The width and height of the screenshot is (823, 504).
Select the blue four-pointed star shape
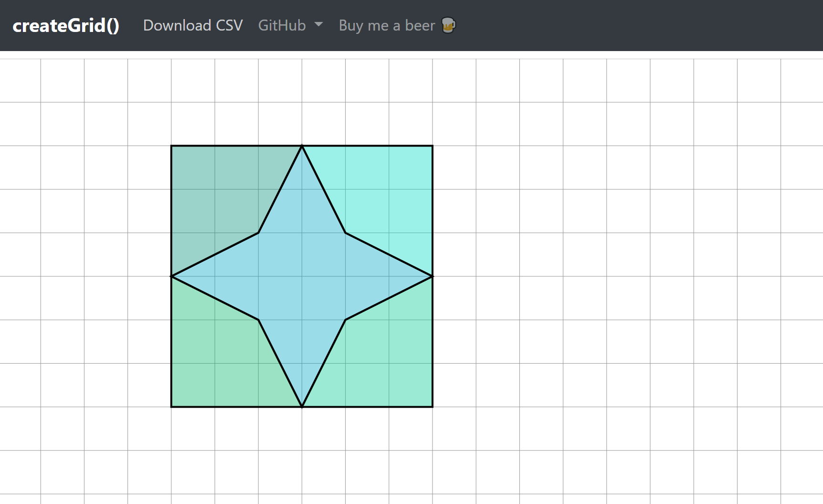tap(302, 276)
